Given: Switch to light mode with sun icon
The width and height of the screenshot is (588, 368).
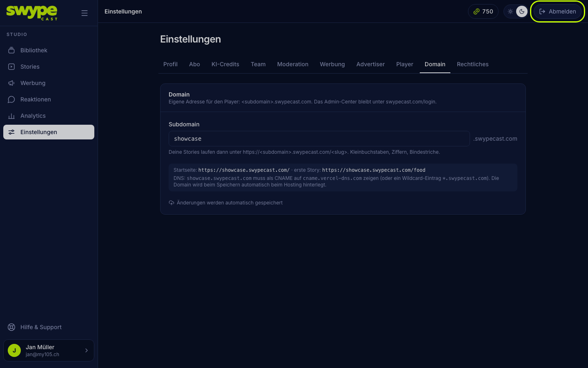Looking at the screenshot, I should pyautogui.click(x=510, y=11).
